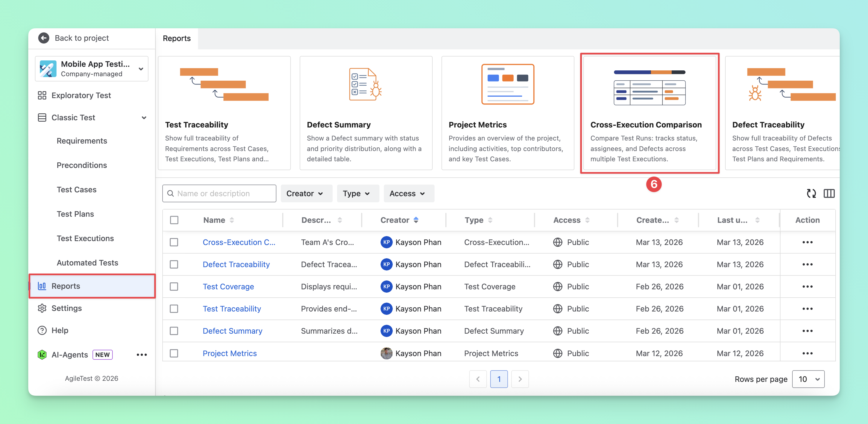Click the Name or description search field
868x424 pixels.
219,193
